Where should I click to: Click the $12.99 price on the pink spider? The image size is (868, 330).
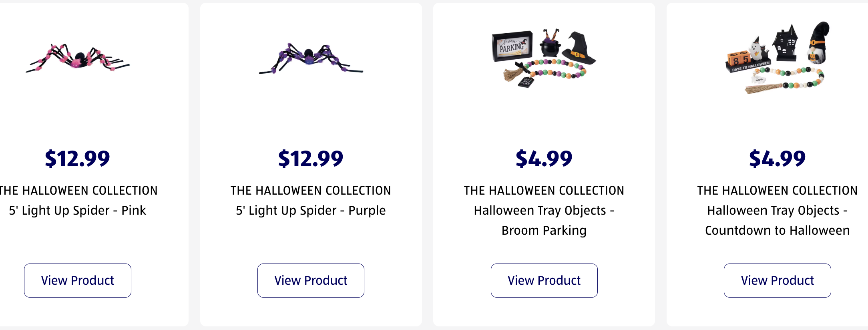(x=78, y=159)
